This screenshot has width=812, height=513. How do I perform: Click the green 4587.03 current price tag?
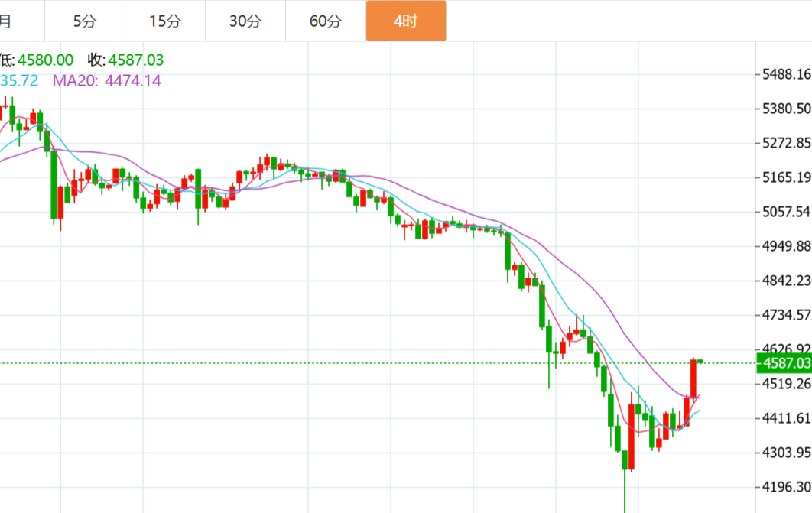(783, 363)
